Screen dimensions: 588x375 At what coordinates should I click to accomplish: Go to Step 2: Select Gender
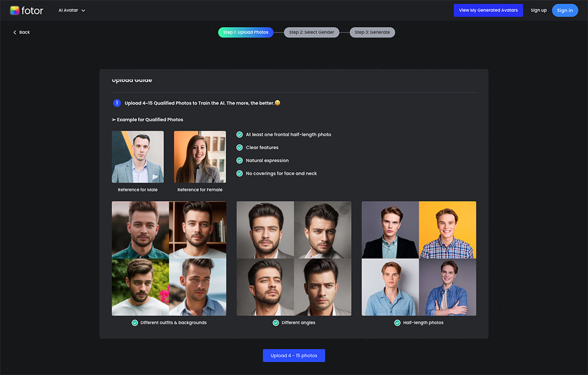[311, 32]
